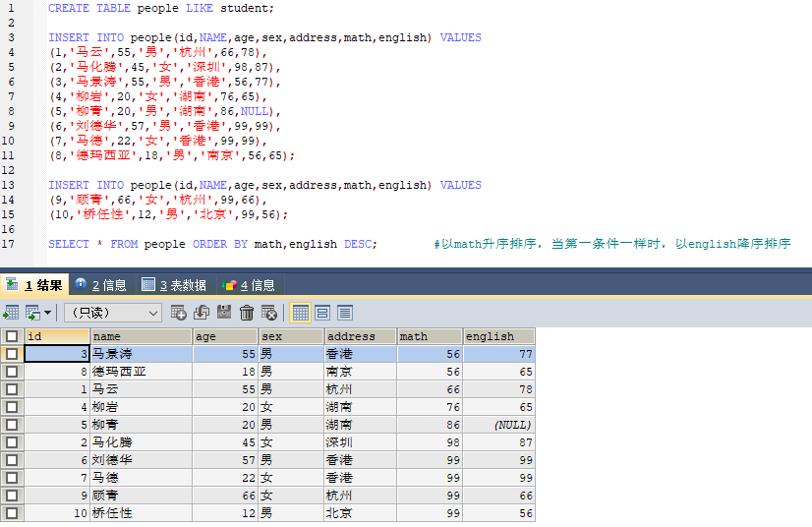Viewport: 812px width, 527px height.
Task: Open the (只读) read-only mode combo box
Action: pyautogui.click(x=113, y=313)
